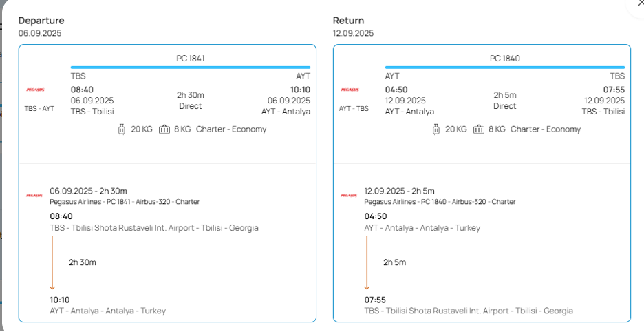Viewport: 644px width, 332px height.
Task: Select flight number PC 1840 label
Action: pyautogui.click(x=505, y=59)
